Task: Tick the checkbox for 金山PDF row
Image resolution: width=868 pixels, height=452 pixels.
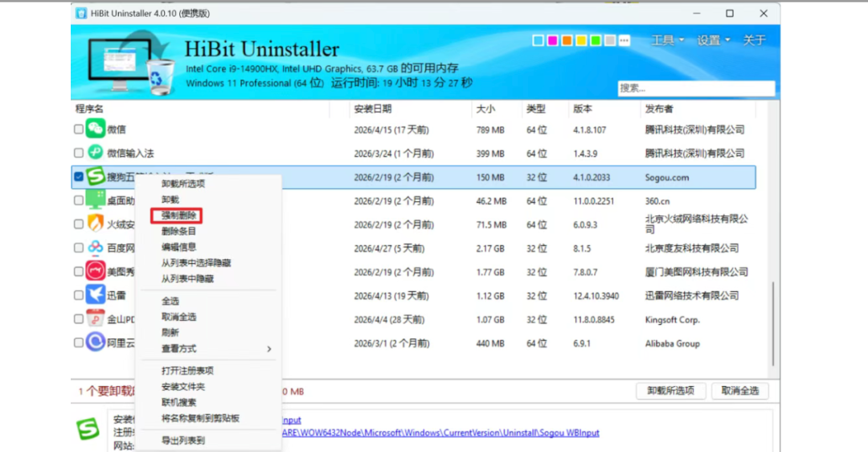Action: (x=79, y=319)
